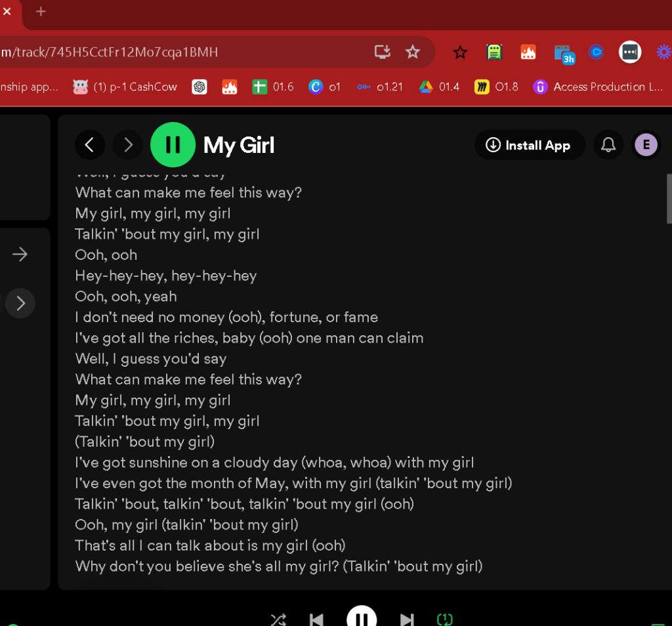Open the white chat-bubble extension icon
The image size is (672, 626).
pos(630,52)
